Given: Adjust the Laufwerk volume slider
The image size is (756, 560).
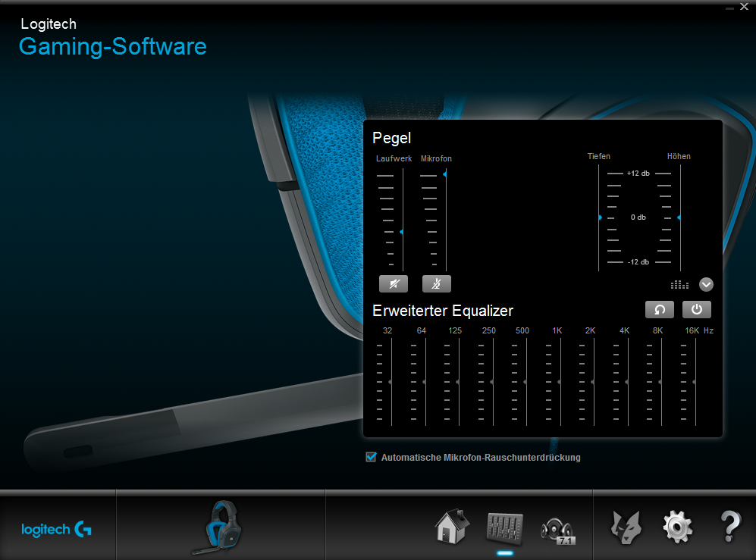Looking at the screenshot, I should pyautogui.click(x=402, y=232).
